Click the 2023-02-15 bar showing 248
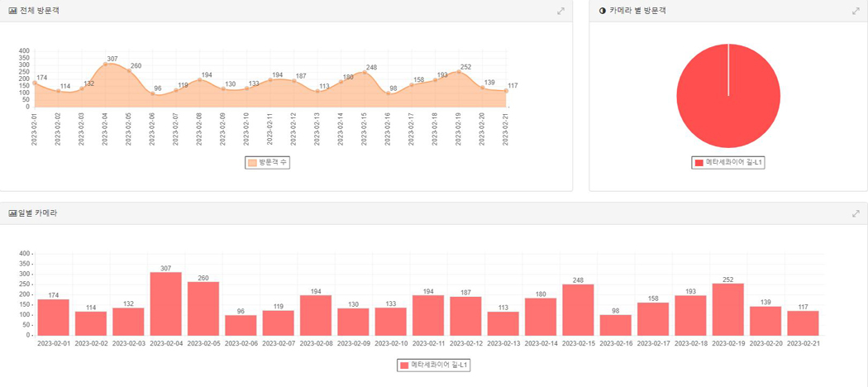Viewport: 868px width, 387px height. [578, 310]
